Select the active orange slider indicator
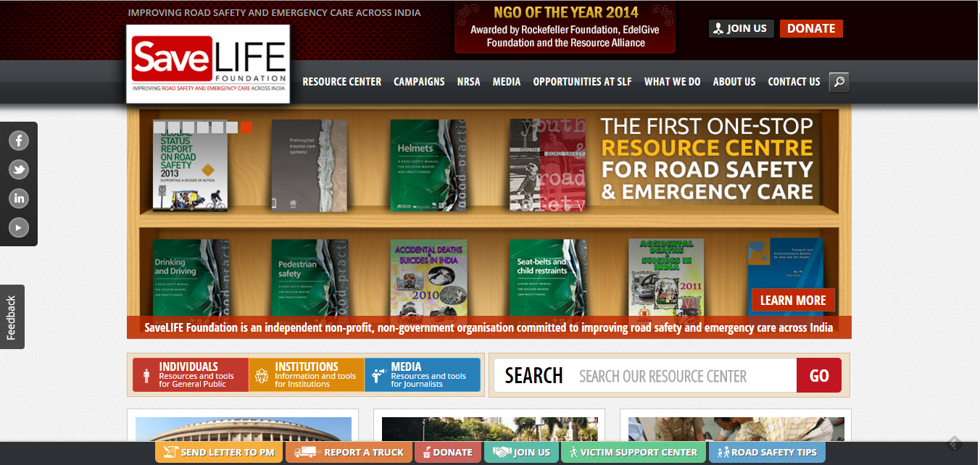Image resolution: width=980 pixels, height=465 pixels. 246,127
